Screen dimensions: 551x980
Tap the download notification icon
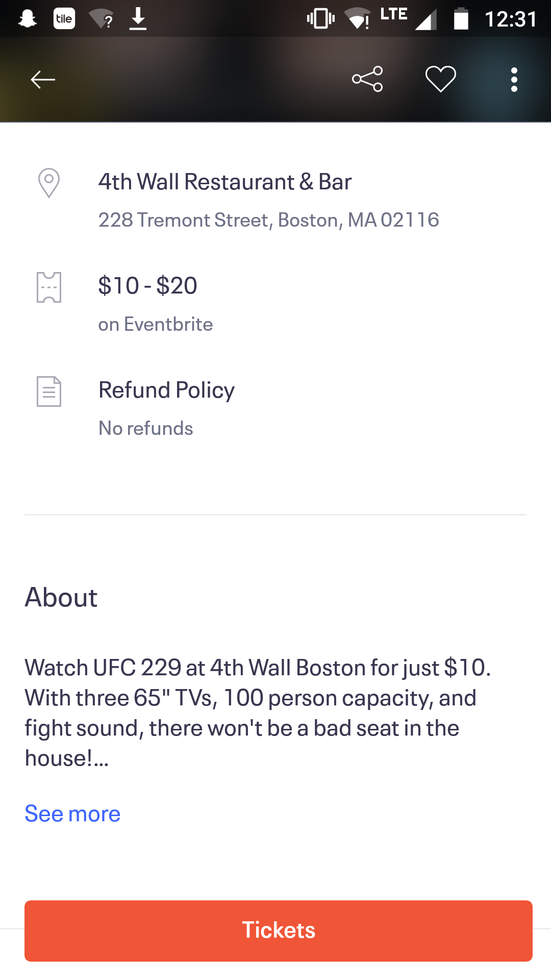coord(138,19)
